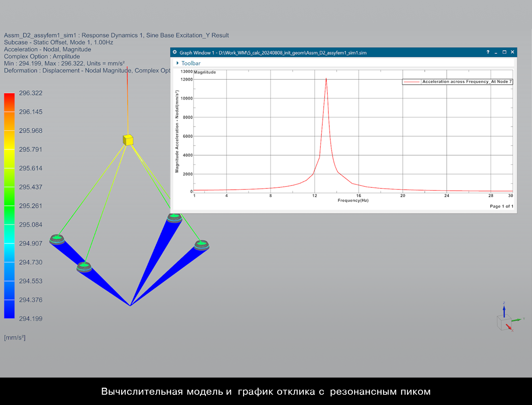Screen dimensions: 532x405
Task: Click the red X axis arrow on view triad
Action: coord(509,327)
